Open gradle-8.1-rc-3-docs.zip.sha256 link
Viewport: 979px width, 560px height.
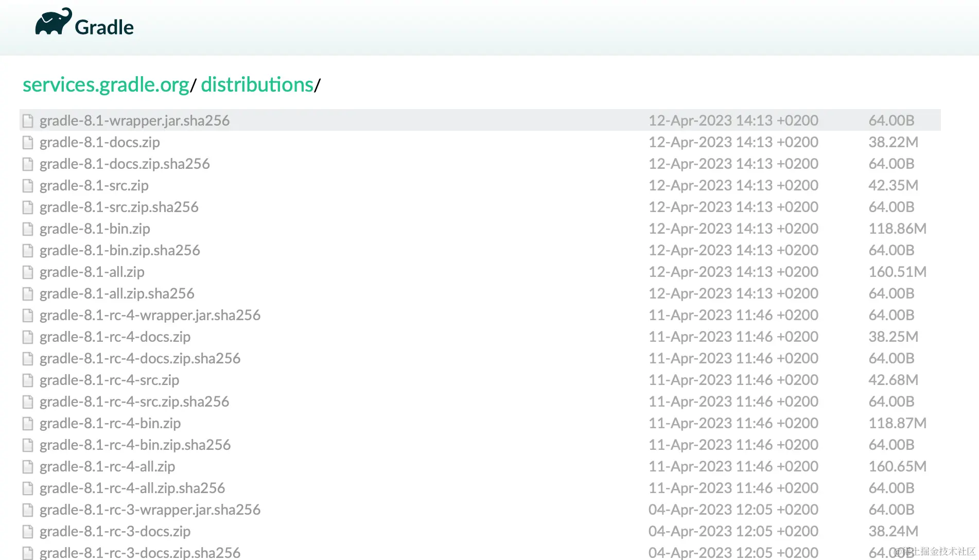(x=140, y=553)
